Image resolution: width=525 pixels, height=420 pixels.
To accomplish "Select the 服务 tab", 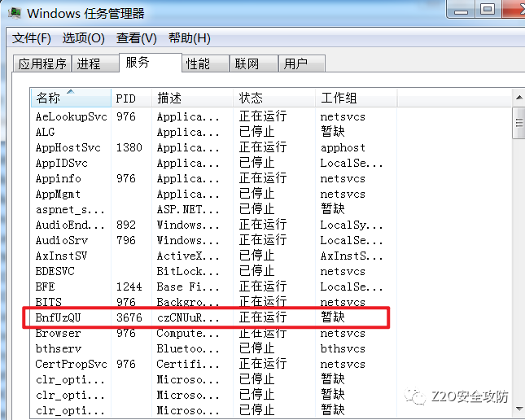I will [151, 63].
